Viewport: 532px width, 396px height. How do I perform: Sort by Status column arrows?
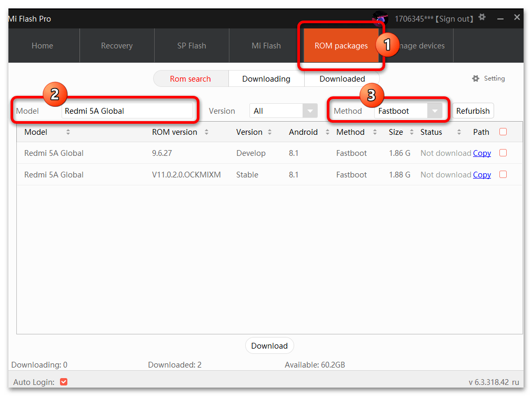pyautogui.click(x=459, y=132)
